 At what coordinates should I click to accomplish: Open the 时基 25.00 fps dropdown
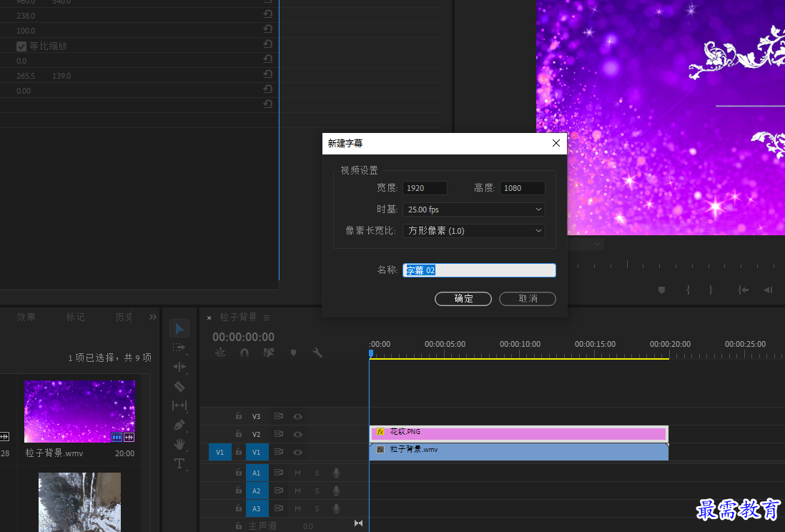[473, 210]
